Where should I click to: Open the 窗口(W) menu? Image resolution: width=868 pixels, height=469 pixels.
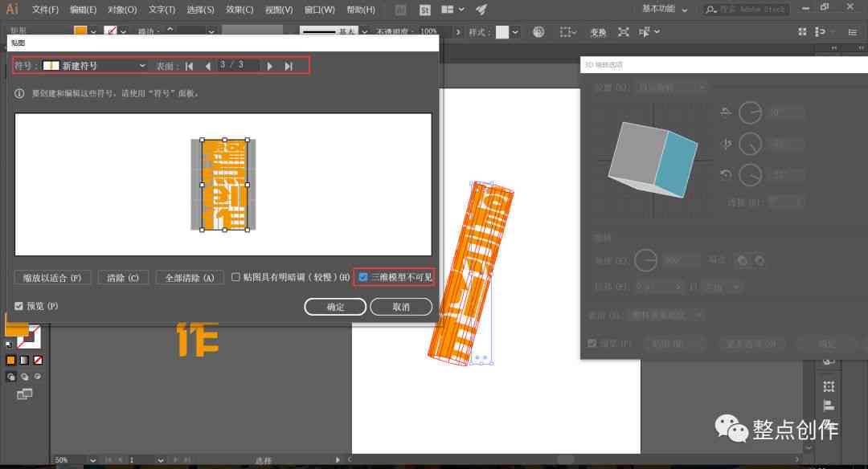[x=319, y=10]
